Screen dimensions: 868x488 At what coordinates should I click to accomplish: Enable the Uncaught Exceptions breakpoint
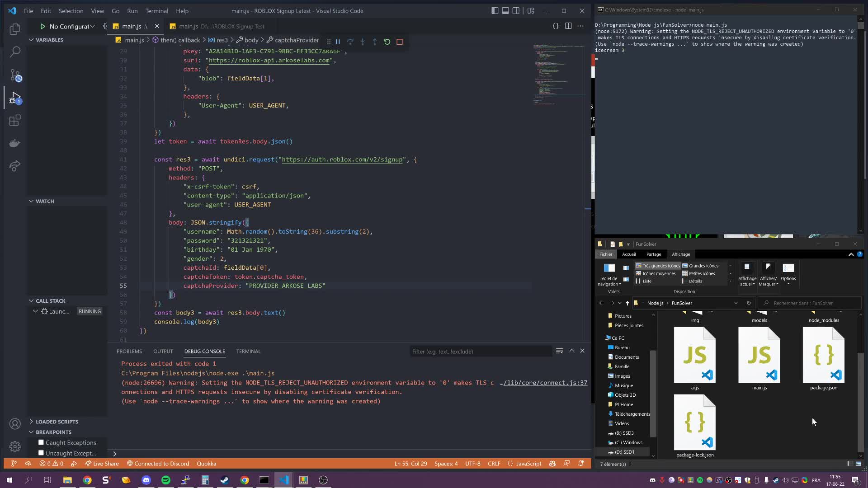(x=41, y=453)
